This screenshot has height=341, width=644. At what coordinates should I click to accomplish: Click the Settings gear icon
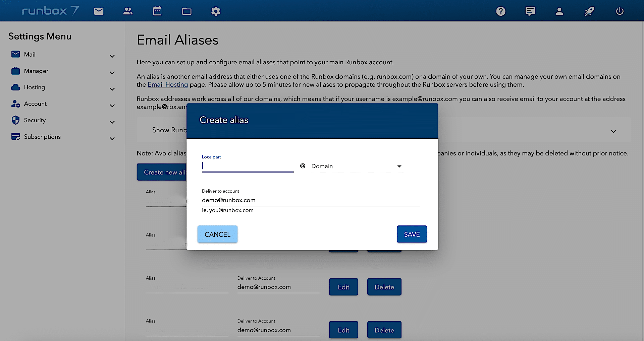point(216,11)
